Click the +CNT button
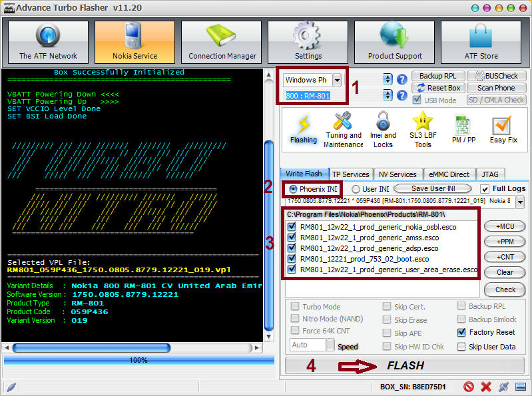 tap(505, 257)
